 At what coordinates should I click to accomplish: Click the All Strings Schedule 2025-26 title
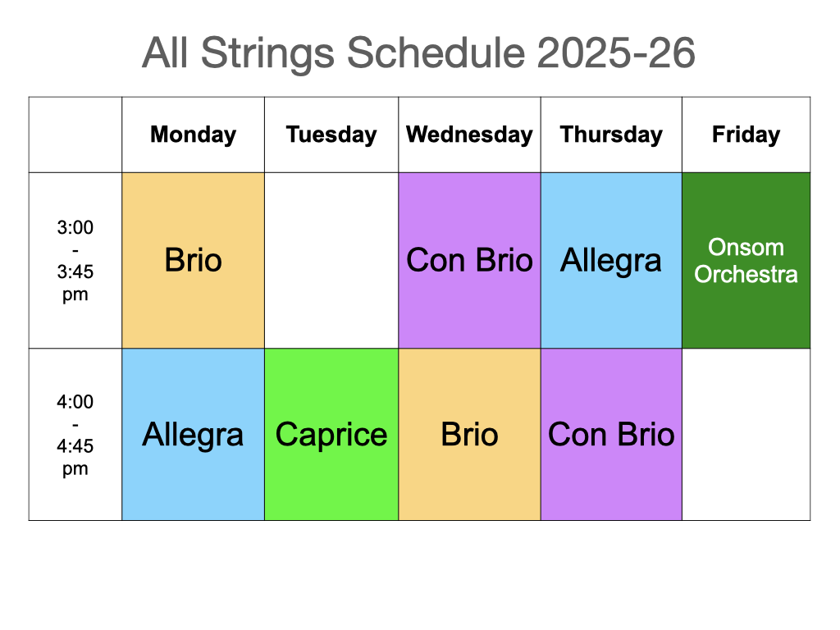418,53
